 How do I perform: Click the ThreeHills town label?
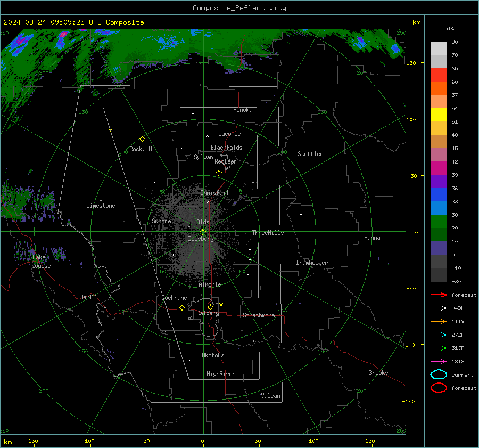(x=268, y=233)
